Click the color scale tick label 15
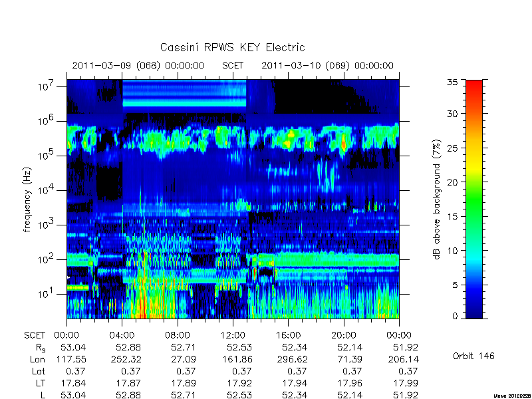This screenshot has width=532, height=399. tap(452, 217)
